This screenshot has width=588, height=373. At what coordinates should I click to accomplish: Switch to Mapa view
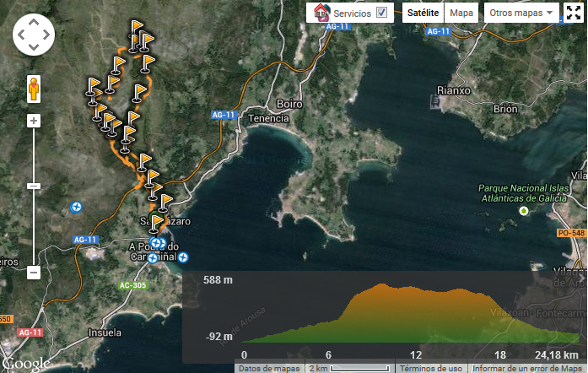point(461,13)
